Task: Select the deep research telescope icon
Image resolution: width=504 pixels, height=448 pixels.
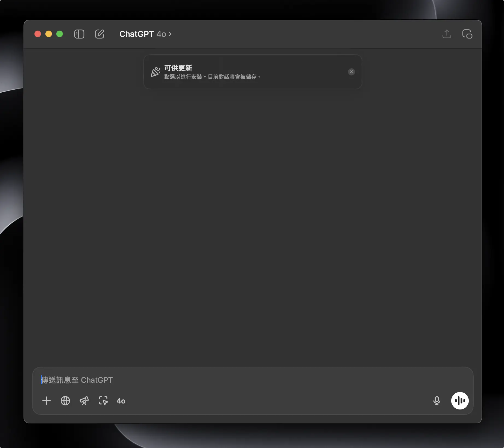Action: 84,401
